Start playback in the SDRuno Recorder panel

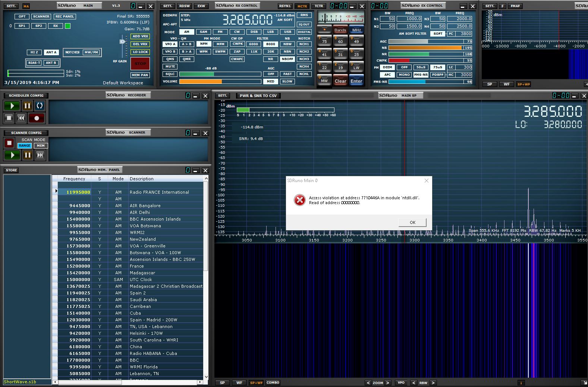coord(12,106)
